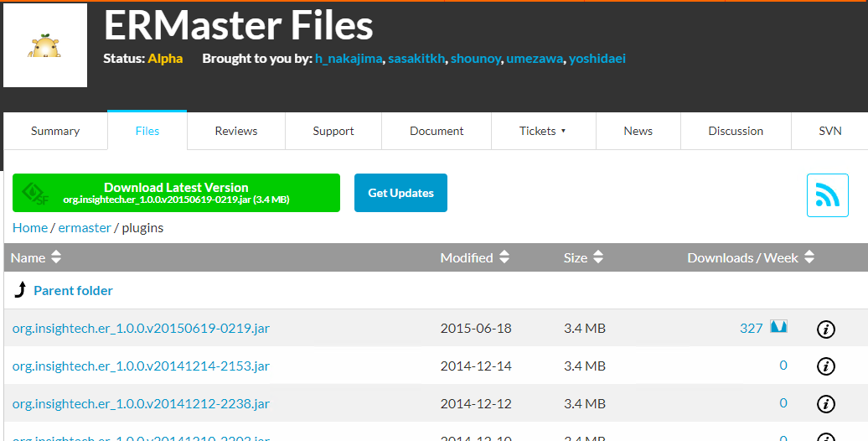This screenshot has width=868, height=441.
Task: Click the Size column header label
Action: [x=576, y=257]
